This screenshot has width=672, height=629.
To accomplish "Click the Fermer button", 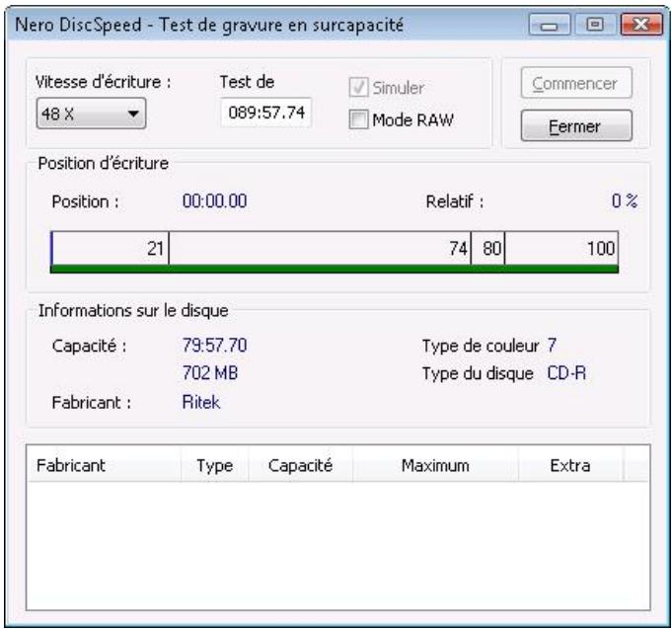I will coord(576,125).
